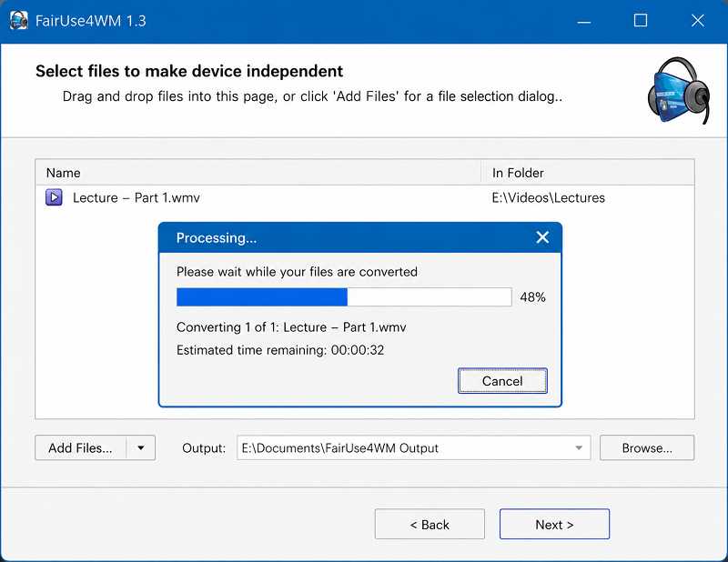Proceed with the Next button
Viewport: 728px width, 562px height.
(554, 525)
